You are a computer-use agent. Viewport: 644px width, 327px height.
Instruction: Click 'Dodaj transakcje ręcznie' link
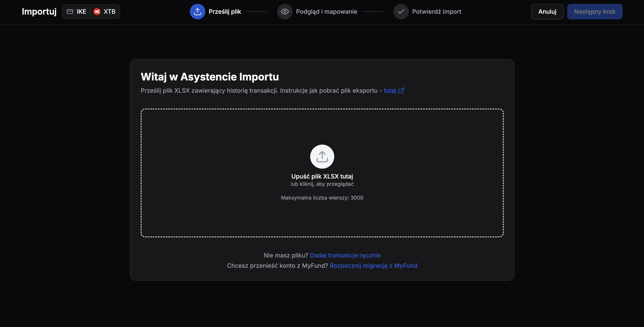[x=345, y=255]
